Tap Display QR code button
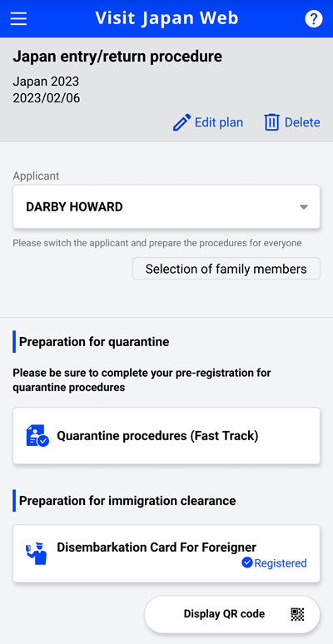This screenshot has width=333, height=644. click(232, 614)
